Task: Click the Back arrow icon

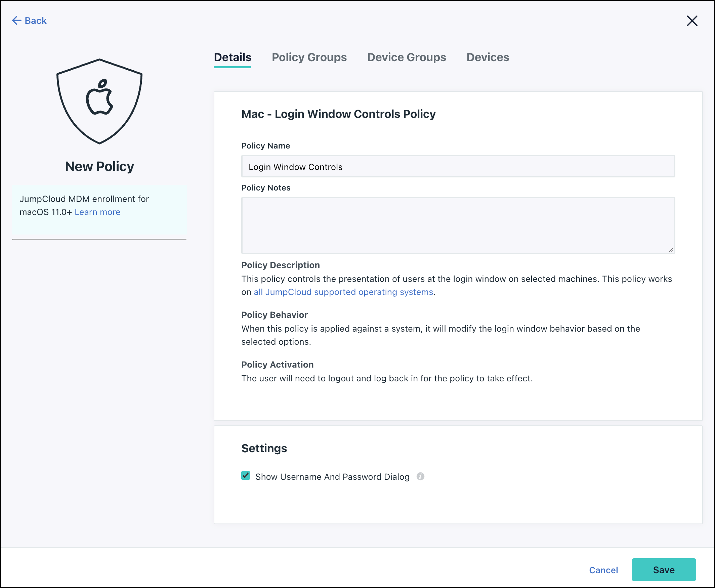Action: (x=16, y=20)
